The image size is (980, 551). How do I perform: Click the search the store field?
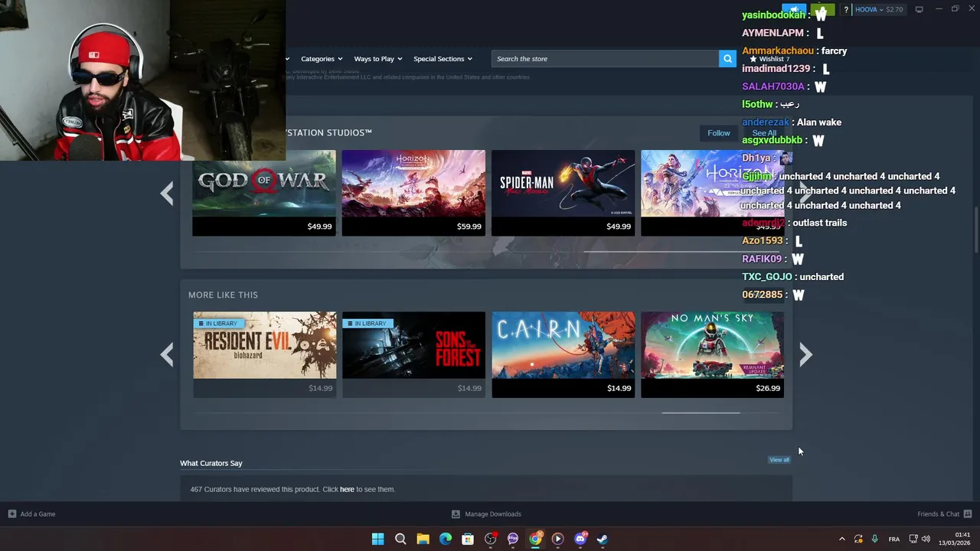pos(605,59)
